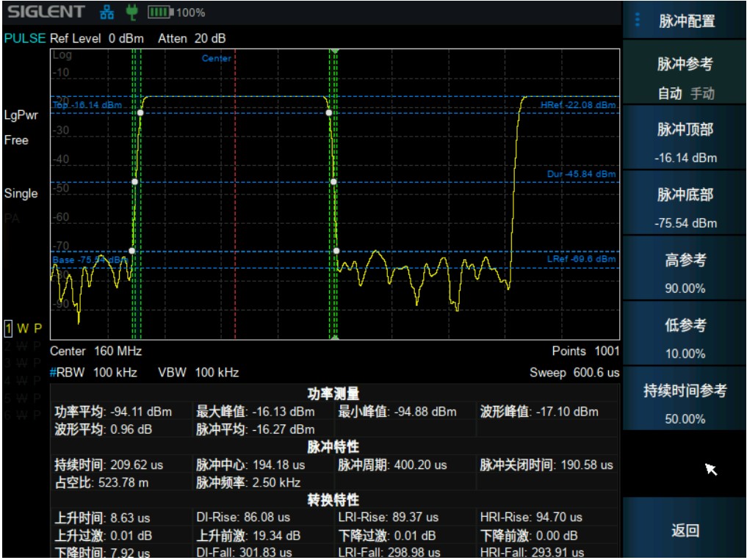Viewport: 747px width, 560px height.
Task: Select the 低参考 10.00% menu item
Action: tap(685, 338)
